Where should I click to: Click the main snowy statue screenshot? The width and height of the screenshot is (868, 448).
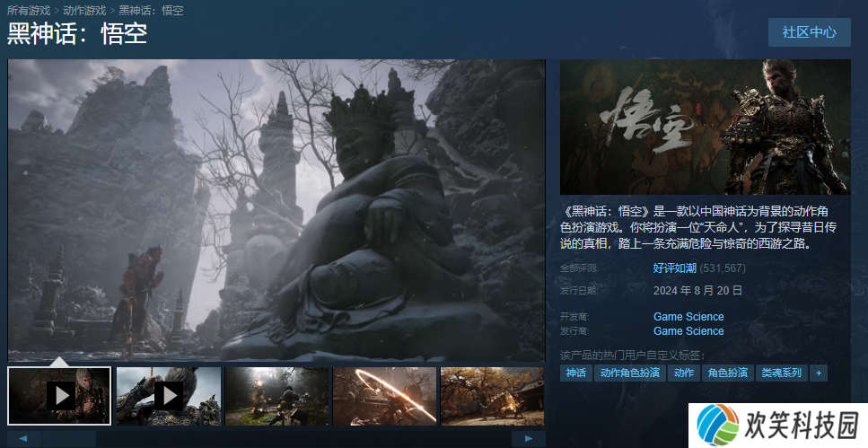pyautogui.click(x=276, y=210)
